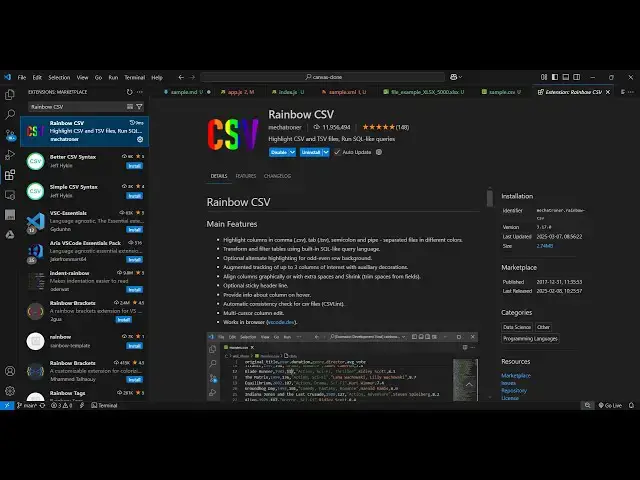This screenshot has width=640, height=480.
Task: Open the Help menu
Action: [157, 77]
